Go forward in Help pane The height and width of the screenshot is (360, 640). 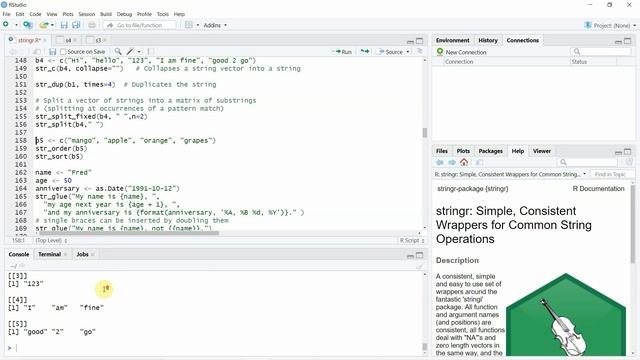coord(452,162)
